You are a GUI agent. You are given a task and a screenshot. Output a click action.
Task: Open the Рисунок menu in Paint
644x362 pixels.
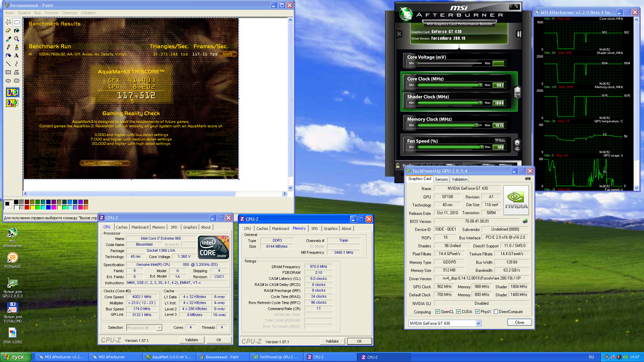(x=51, y=13)
